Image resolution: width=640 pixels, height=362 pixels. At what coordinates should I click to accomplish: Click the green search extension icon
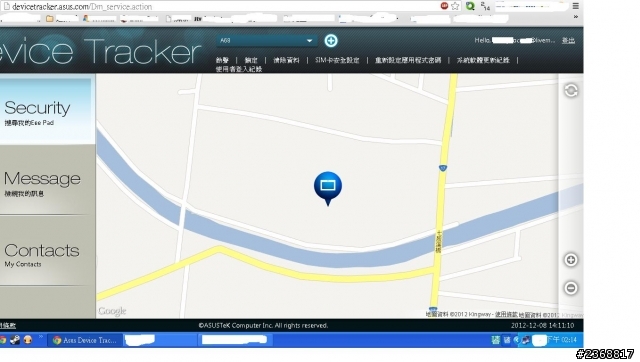tap(470, 6)
